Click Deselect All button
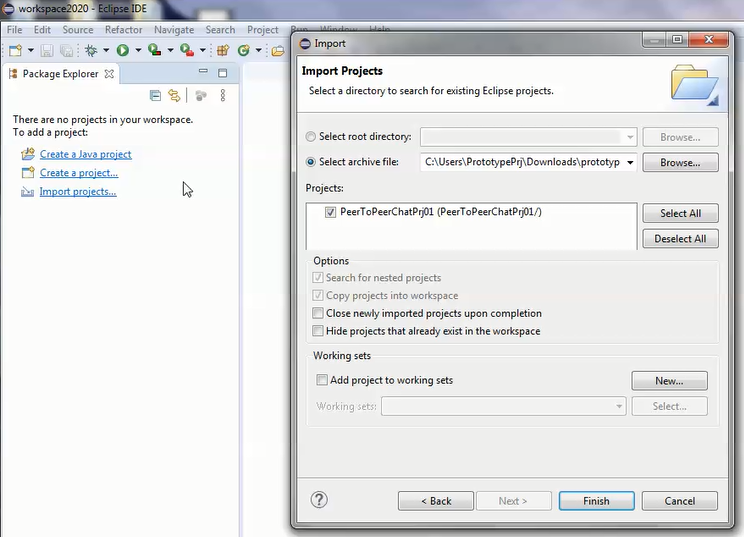Viewport: 744px width, 537px height. pyautogui.click(x=680, y=239)
